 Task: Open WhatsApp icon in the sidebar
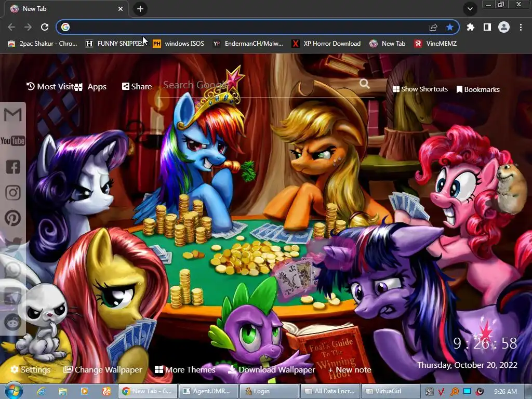point(13,270)
